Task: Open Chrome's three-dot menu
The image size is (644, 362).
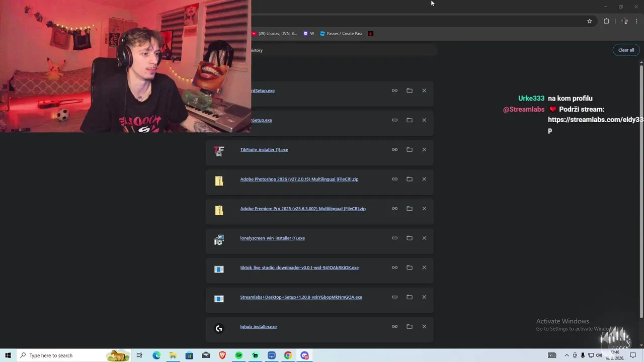Action: [636, 21]
